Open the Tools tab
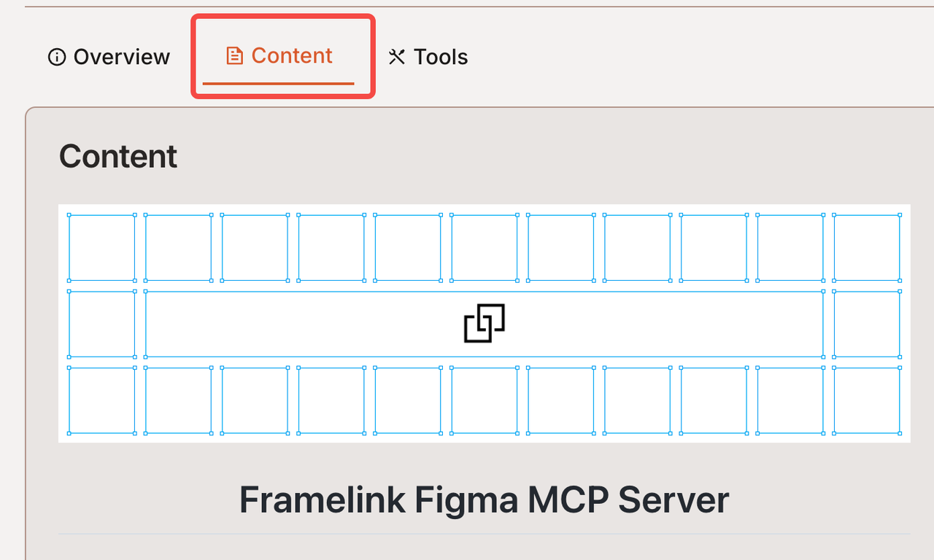The image size is (934, 560). point(428,57)
